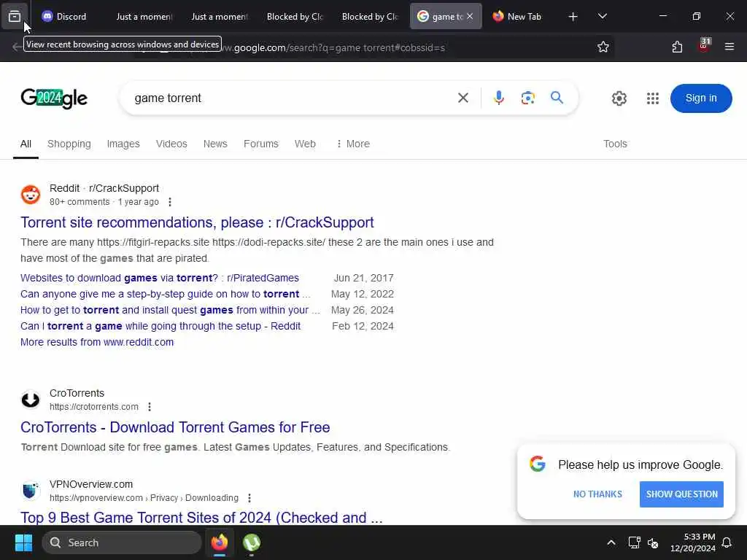Screen dimensions: 747x560
Task: Open 'Websites to download games via torrent?' link
Action: pos(160,278)
